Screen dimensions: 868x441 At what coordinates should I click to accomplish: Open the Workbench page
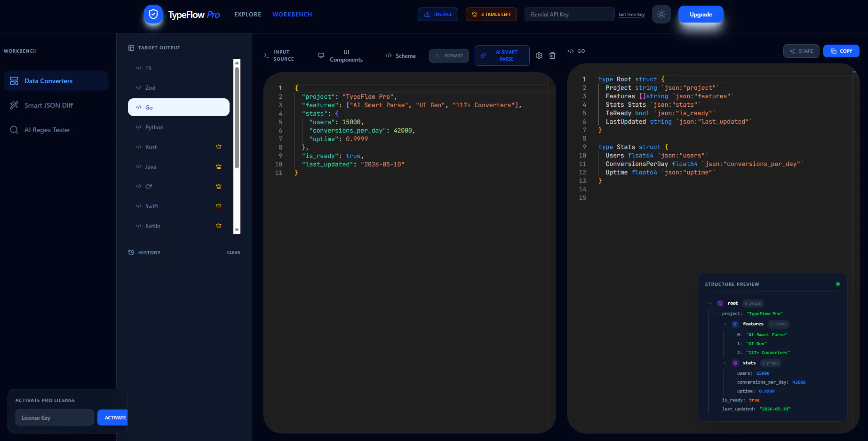click(292, 15)
